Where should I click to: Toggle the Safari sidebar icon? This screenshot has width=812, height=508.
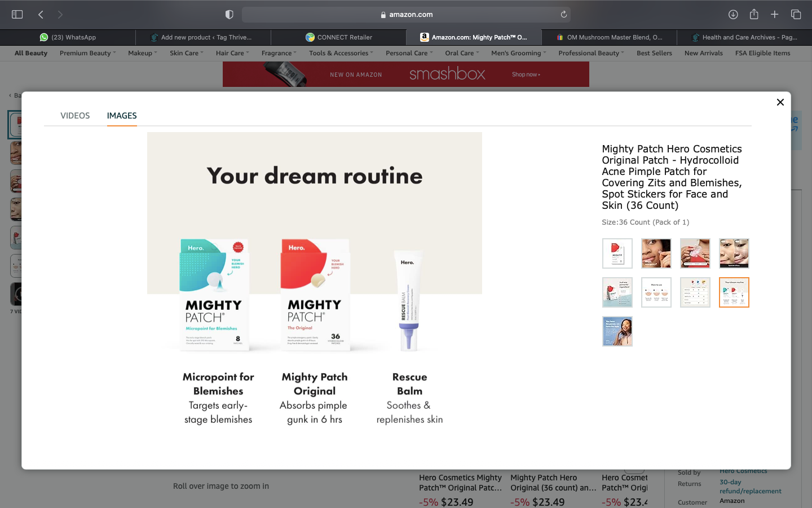point(17,14)
